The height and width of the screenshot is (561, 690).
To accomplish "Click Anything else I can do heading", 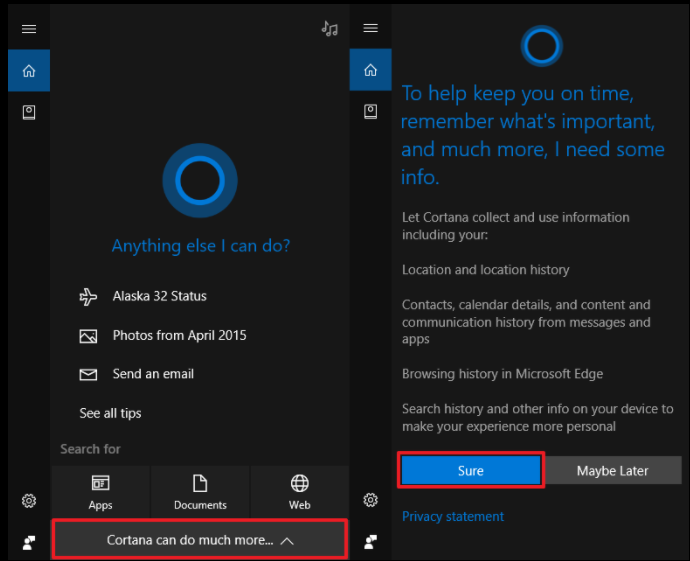I will [x=201, y=246].
